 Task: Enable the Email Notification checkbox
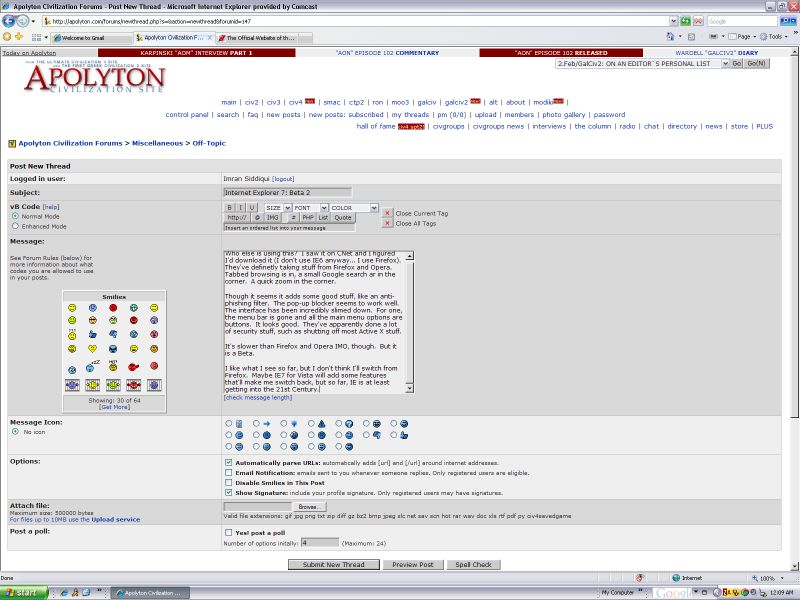click(229, 473)
